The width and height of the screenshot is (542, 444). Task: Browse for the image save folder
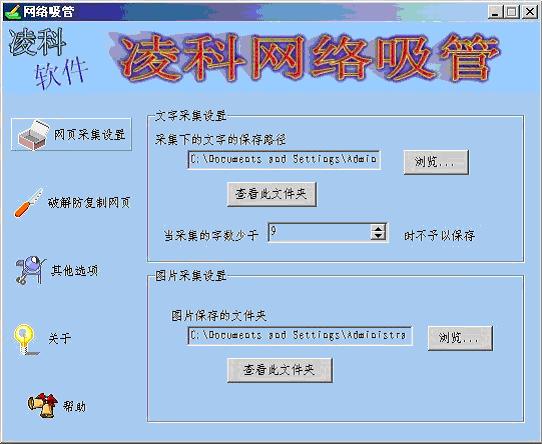coord(460,337)
